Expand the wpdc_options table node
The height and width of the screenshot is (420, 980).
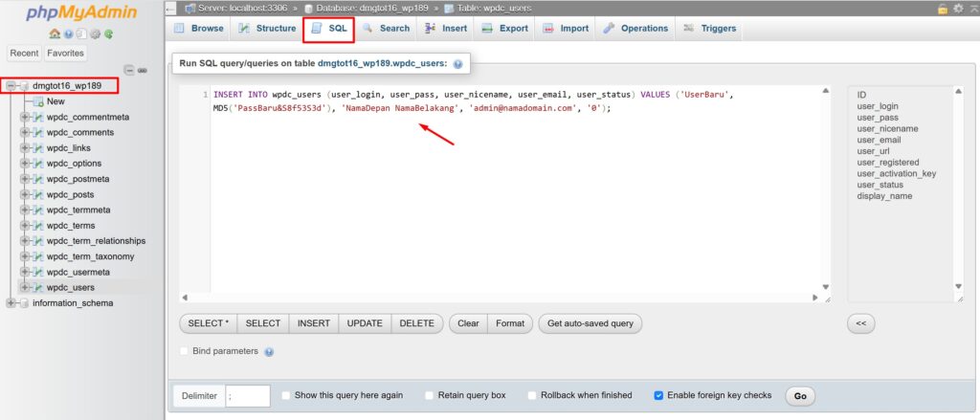24,164
